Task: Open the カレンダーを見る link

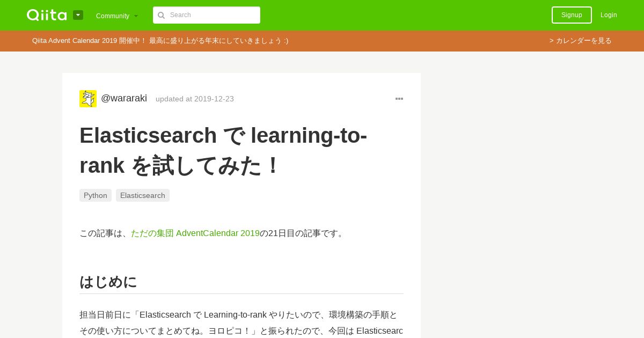Action: point(581,41)
